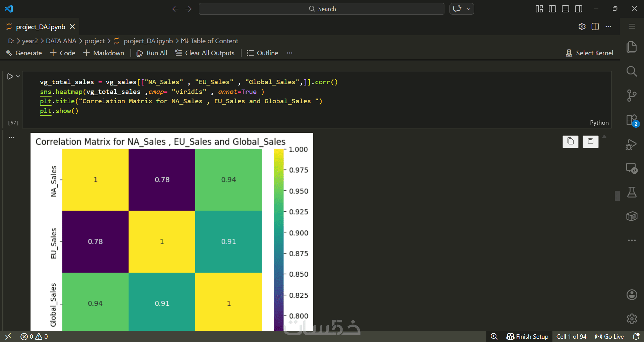Select the project_DA.ipynb tab

41,27
